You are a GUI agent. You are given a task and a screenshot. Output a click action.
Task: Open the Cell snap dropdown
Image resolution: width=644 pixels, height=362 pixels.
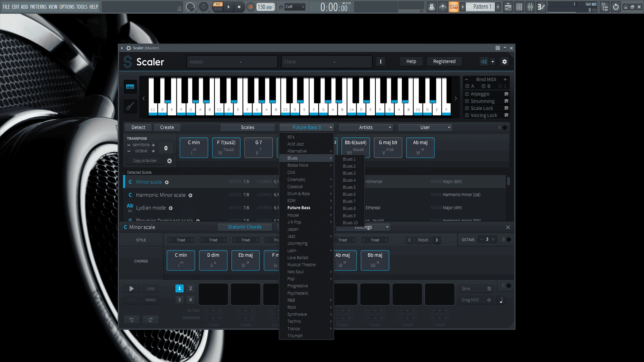294,7
